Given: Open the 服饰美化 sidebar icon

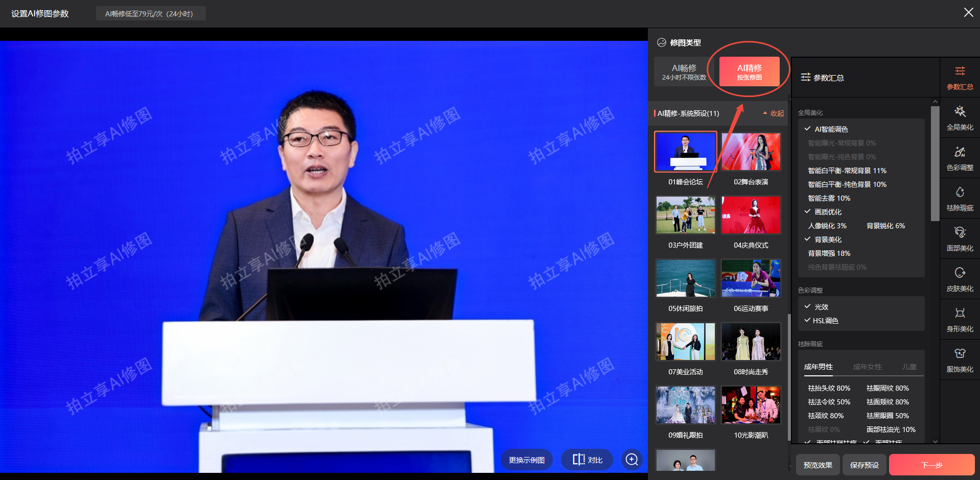Looking at the screenshot, I should tap(960, 360).
